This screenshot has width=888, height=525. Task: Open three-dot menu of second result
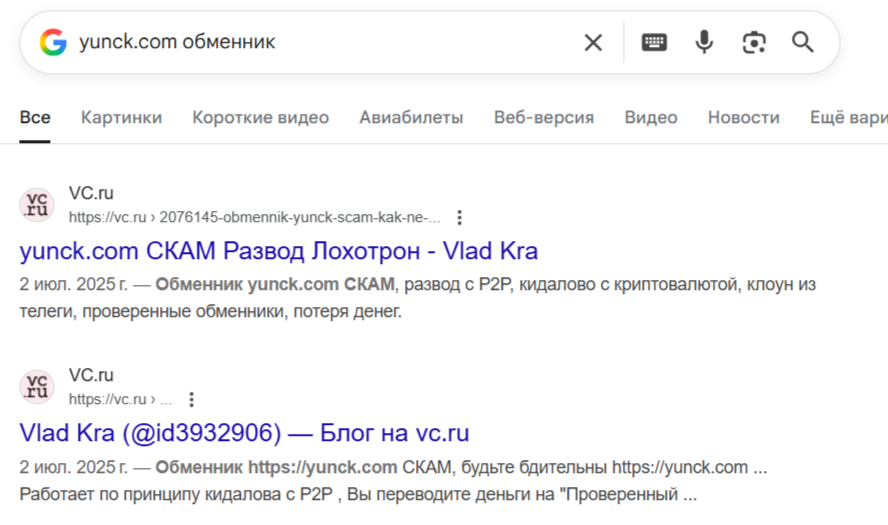[191, 400]
